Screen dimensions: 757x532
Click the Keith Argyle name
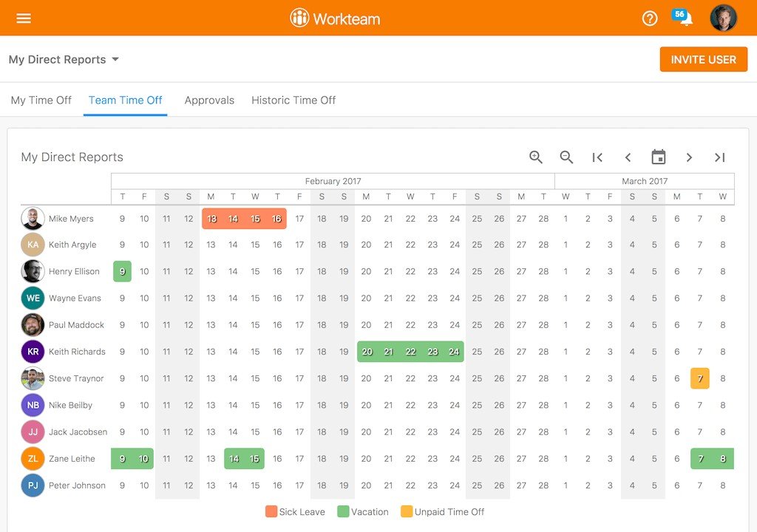72,245
